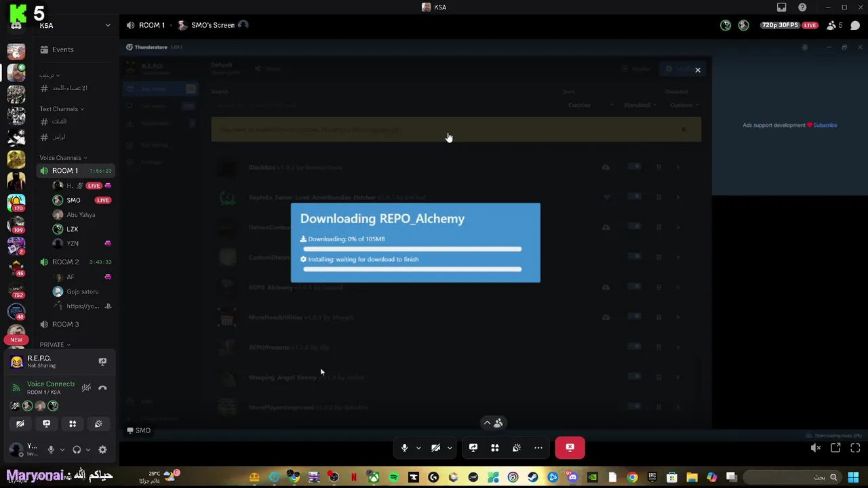
Task: Open Epic Games Launcher from the taskbar
Action: pyautogui.click(x=652, y=478)
